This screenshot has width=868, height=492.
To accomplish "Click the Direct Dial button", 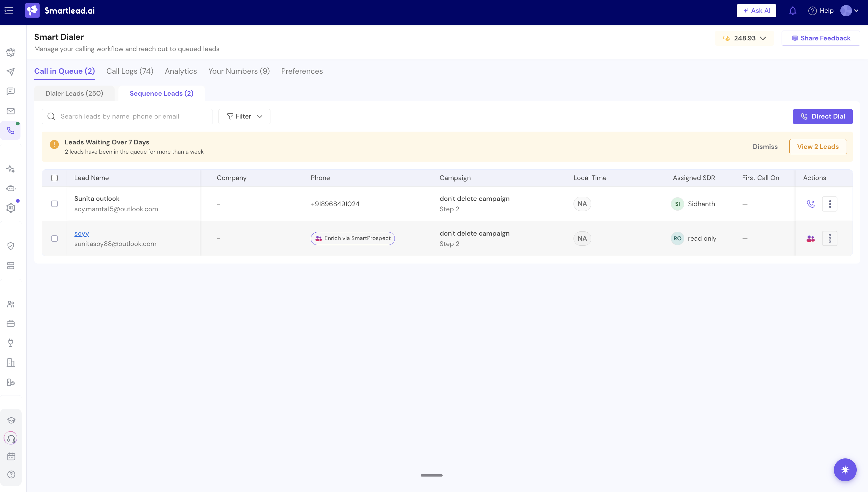I will coord(822,116).
